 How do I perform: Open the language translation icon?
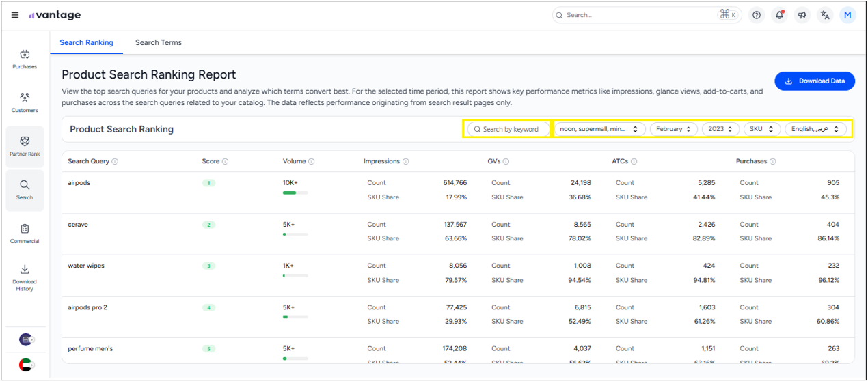point(825,15)
